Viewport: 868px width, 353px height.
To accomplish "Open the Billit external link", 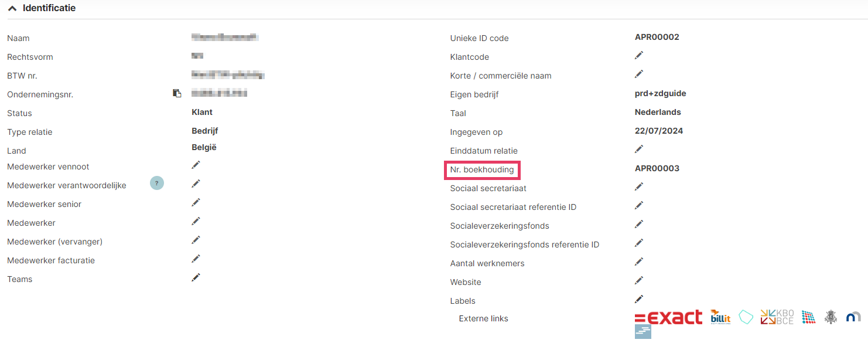I will [720, 317].
